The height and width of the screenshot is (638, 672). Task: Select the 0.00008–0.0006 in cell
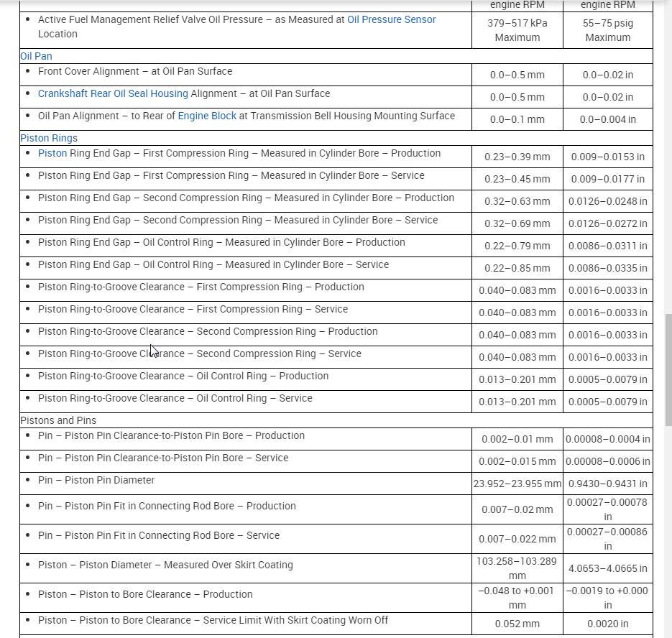pos(608,461)
